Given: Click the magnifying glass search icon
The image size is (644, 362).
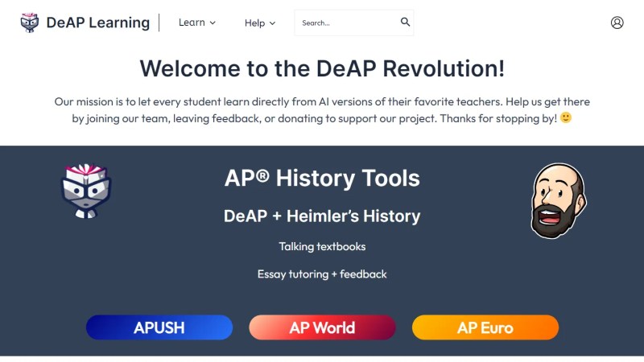Looking at the screenshot, I should (x=405, y=22).
